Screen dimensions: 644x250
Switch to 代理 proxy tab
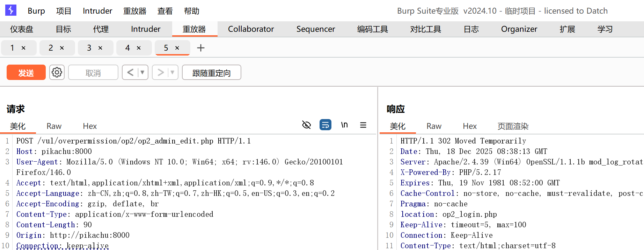tap(101, 29)
